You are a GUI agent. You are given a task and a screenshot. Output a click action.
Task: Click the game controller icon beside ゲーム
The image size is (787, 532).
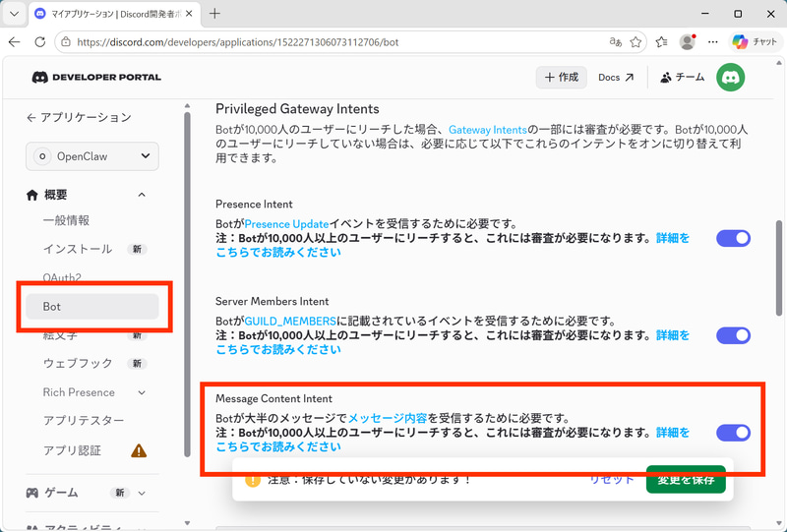32,493
